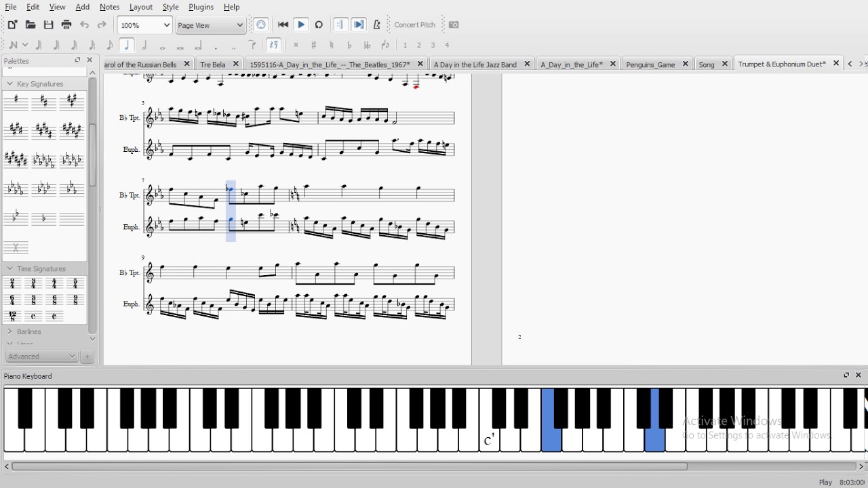Pick the one-sharp key signature from palette
This screenshot has height=488, width=868.
pos(16,102)
